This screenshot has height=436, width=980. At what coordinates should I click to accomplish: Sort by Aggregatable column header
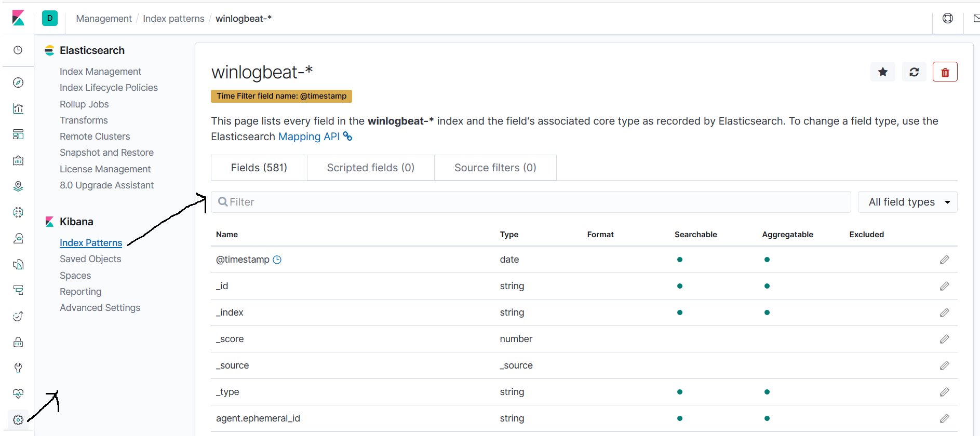[788, 235]
